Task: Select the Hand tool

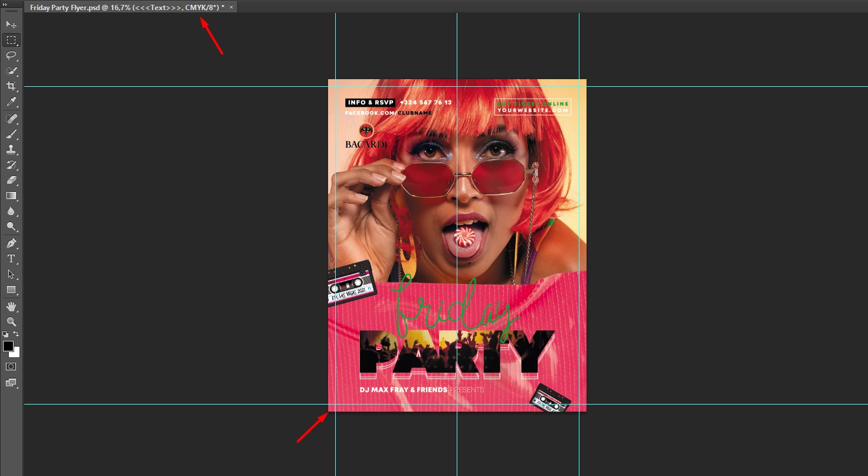Action: 11,307
